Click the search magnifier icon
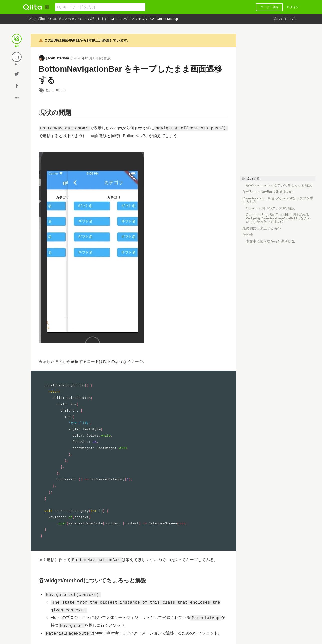 (59, 7)
